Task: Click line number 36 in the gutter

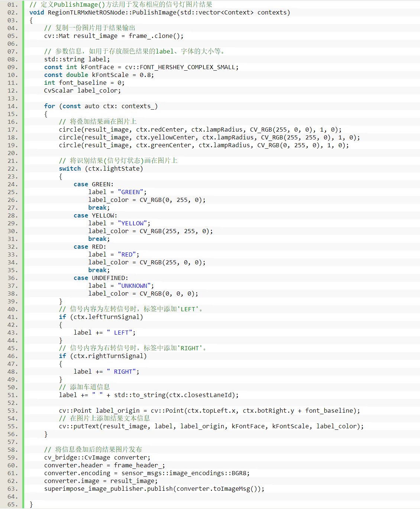Action: tap(12, 278)
